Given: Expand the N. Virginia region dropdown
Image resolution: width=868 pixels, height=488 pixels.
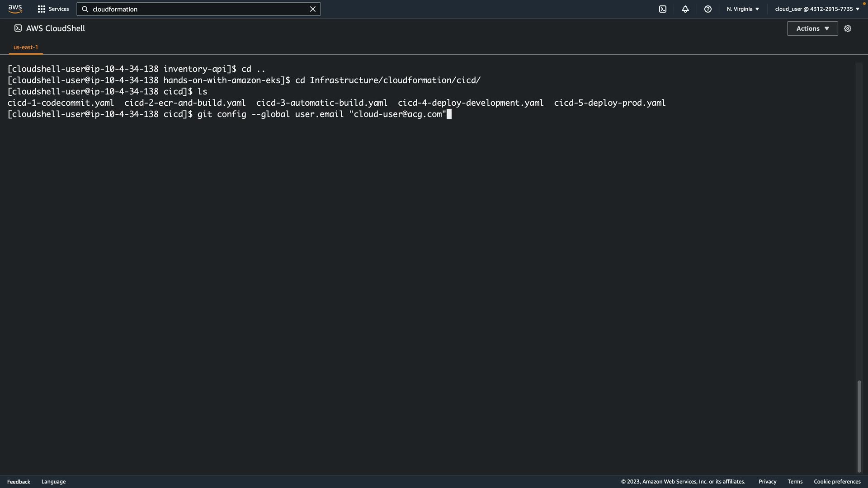Looking at the screenshot, I should coord(743,9).
